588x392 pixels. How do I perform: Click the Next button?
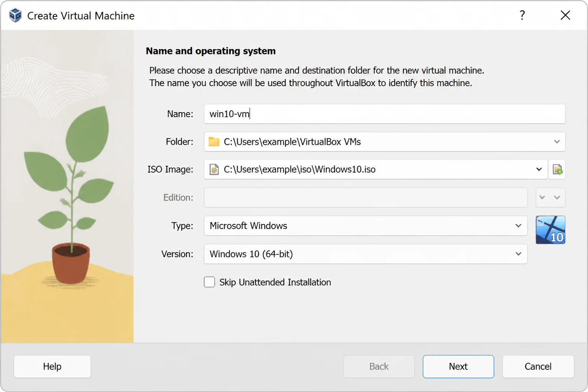tap(458, 366)
